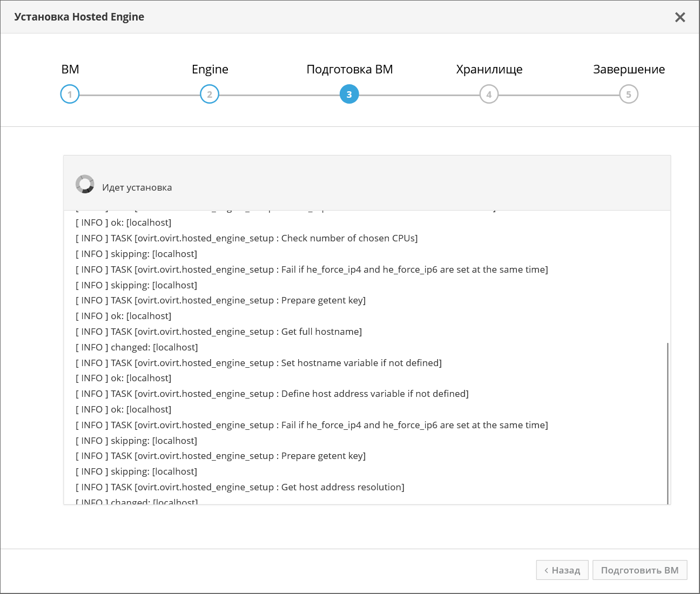Select first Fail if he_force_ip4 log line
Screen dimensions: 700x594
(312, 269)
